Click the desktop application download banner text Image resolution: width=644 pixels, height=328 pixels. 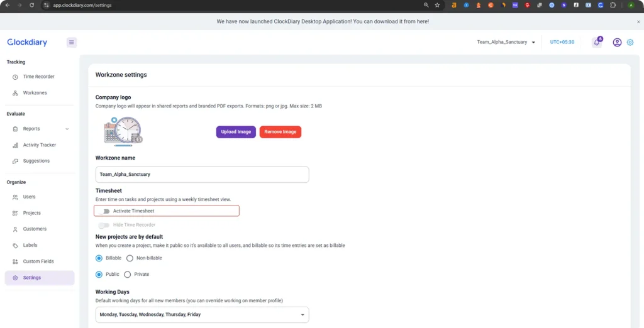pyautogui.click(x=323, y=21)
